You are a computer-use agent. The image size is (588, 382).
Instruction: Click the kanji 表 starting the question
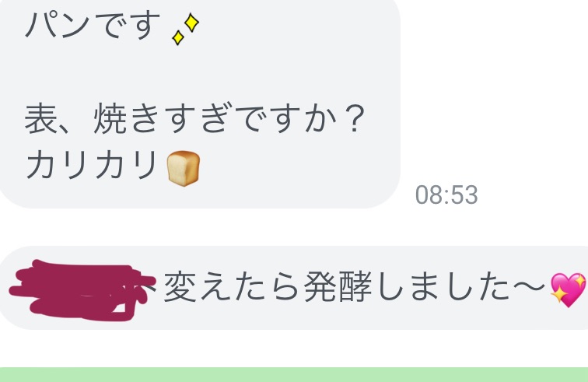(x=41, y=118)
